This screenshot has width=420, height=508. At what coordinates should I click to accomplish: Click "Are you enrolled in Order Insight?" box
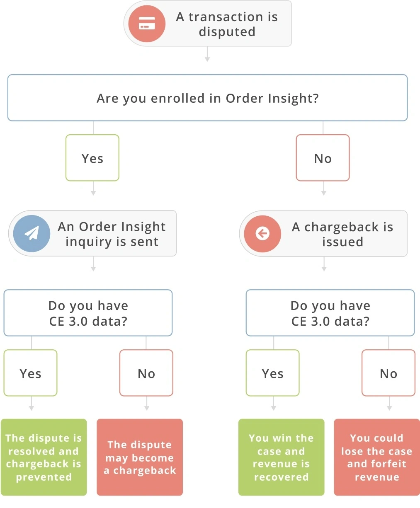point(207,98)
